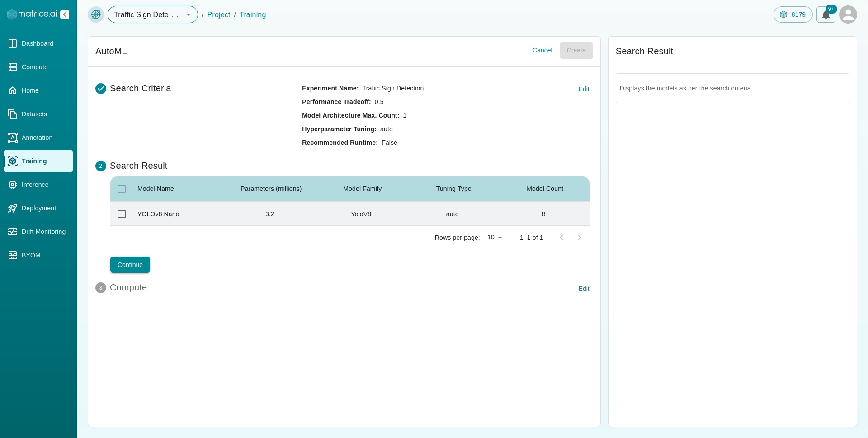Sort by Parameters (millions) column
Image resolution: width=868 pixels, height=438 pixels.
(x=271, y=189)
